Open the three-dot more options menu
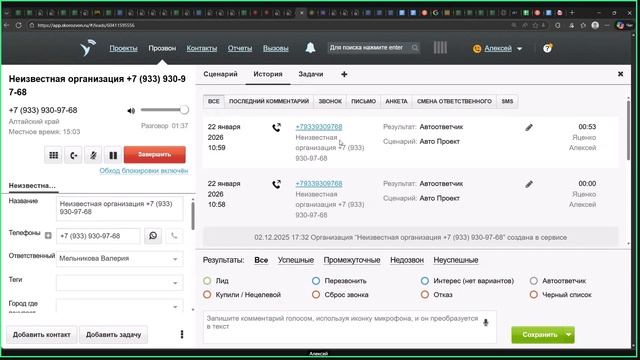 tap(182, 334)
